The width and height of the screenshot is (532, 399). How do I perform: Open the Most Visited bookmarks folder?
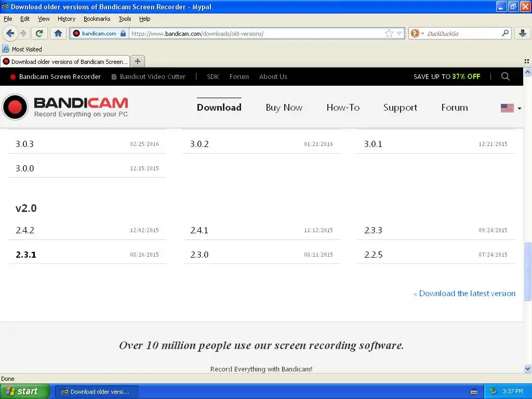click(22, 49)
